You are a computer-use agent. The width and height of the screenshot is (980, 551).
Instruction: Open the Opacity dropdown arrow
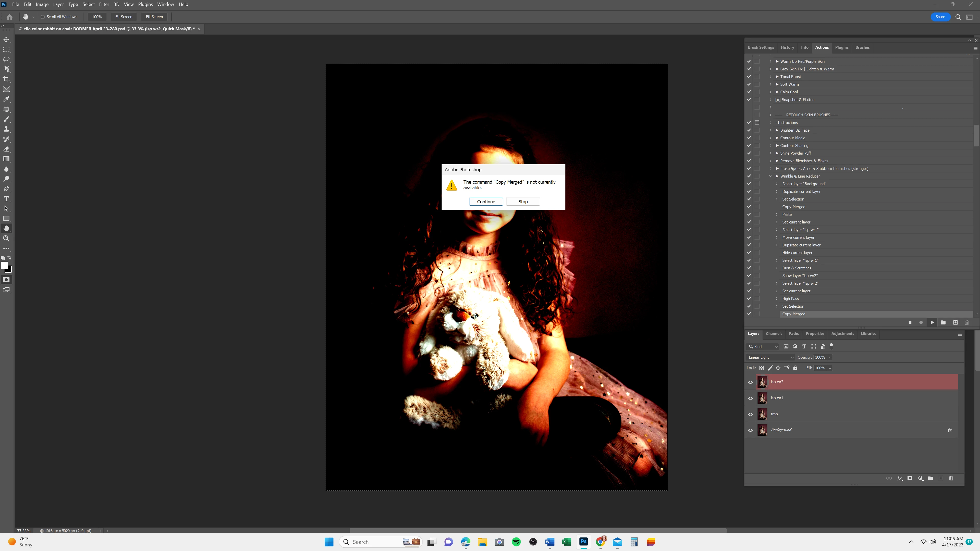pyautogui.click(x=830, y=357)
